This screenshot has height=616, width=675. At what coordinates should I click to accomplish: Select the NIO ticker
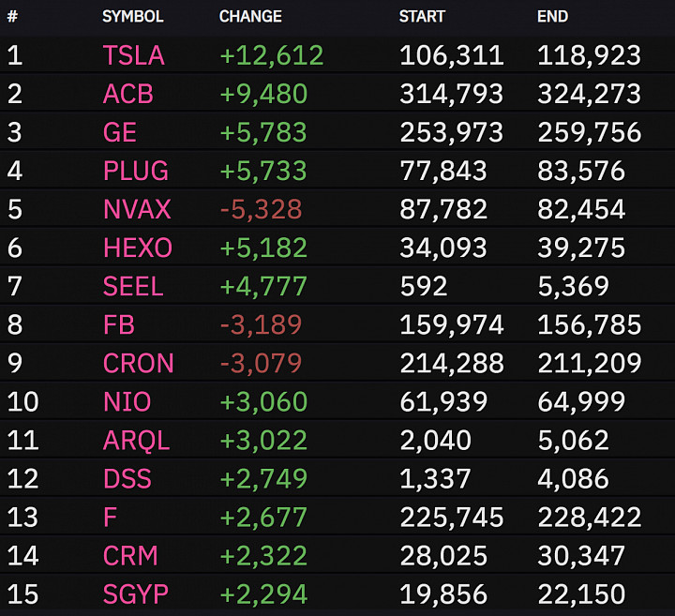127,401
